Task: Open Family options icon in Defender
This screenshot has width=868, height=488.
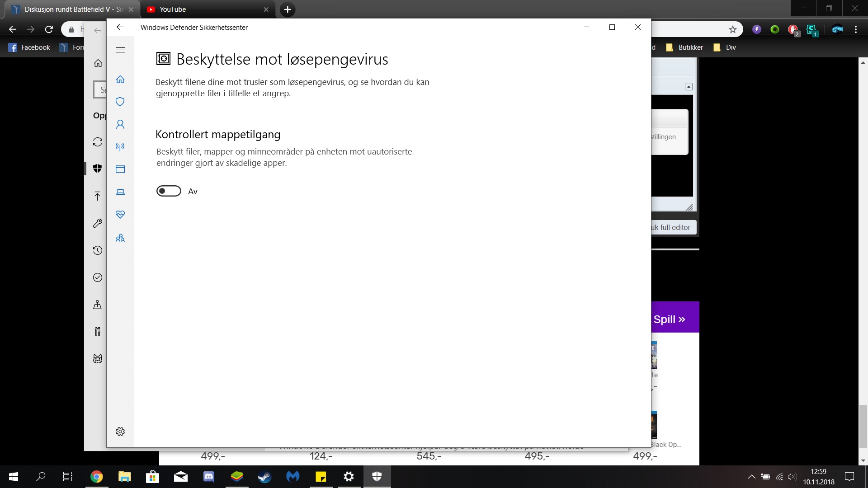Action: coord(120,238)
